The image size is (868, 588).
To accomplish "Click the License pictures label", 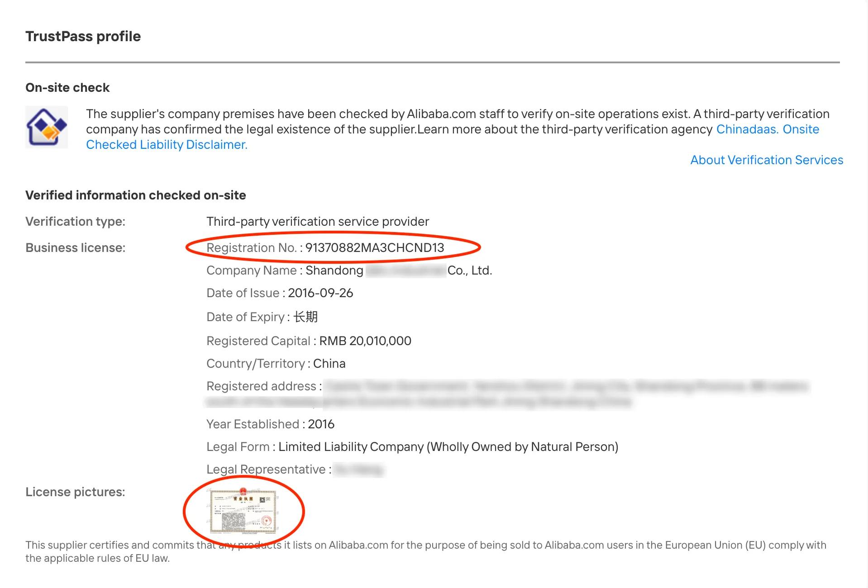I will pos(75,492).
